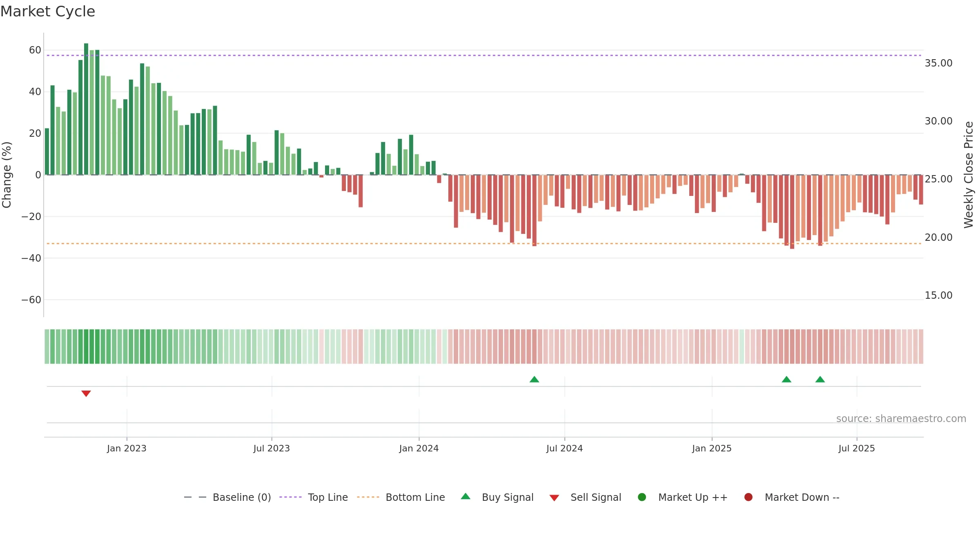Click the −20 tick on the left axis
Screen dimensions: 980x551
(31, 217)
